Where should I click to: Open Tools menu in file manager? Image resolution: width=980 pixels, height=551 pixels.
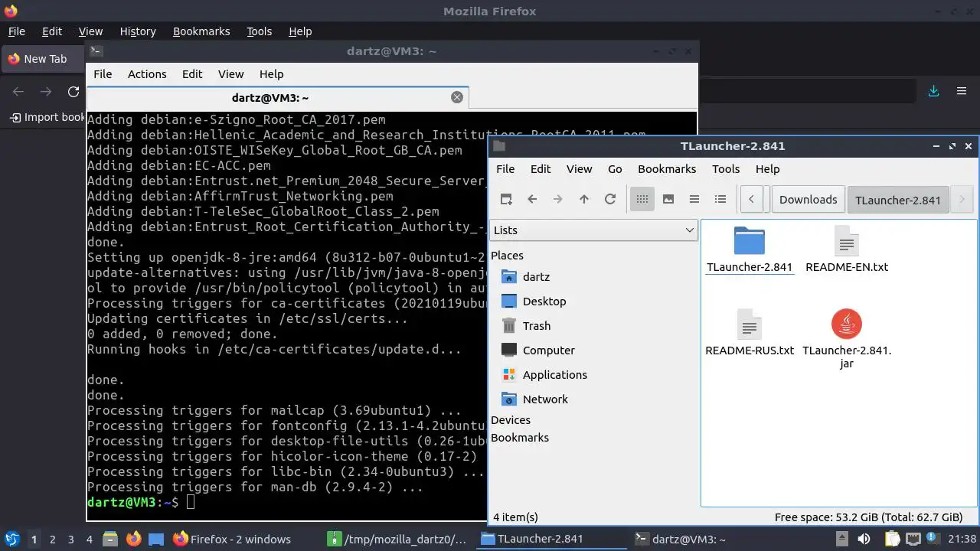pos(726,169)
